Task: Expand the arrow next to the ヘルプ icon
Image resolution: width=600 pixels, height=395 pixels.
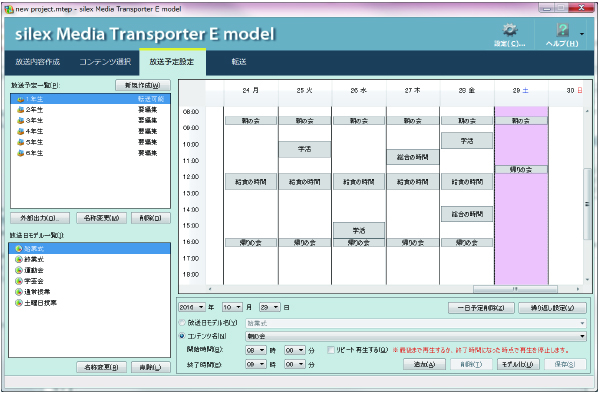Action: tap(582, 34)
